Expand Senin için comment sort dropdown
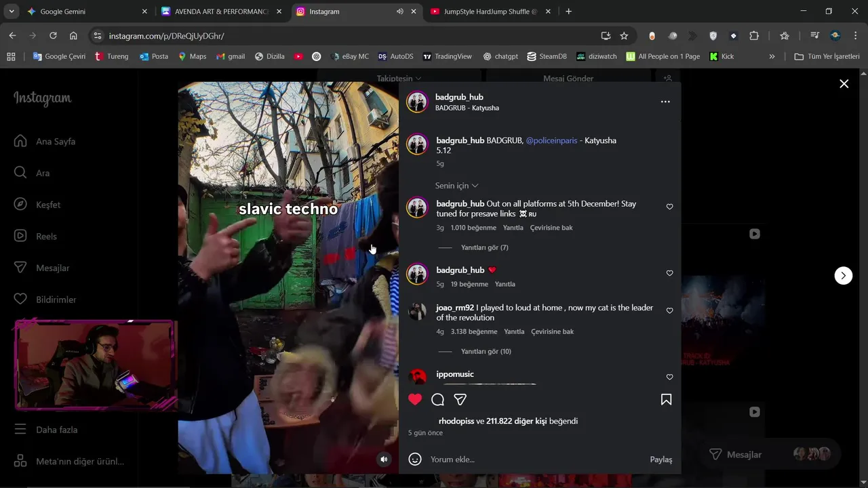The height and width of the screenshot is (488, 868). (456, 186)
